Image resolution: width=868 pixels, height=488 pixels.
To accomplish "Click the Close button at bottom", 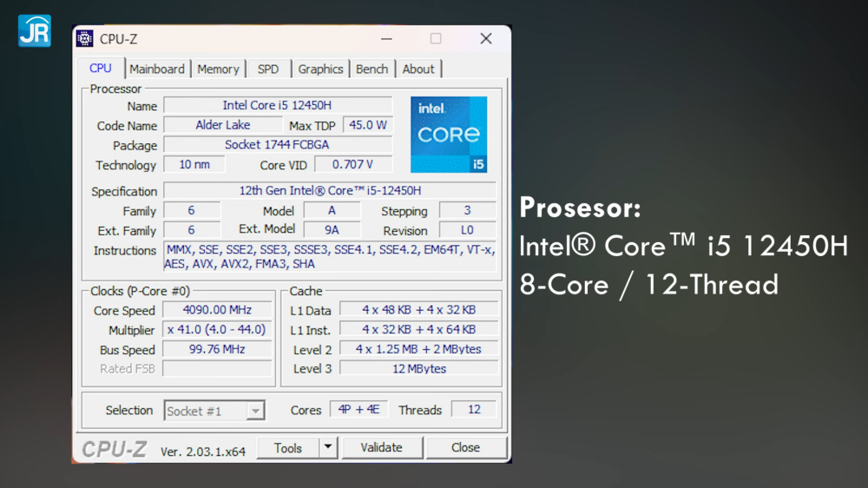I will pyautogui.click(x=465, y=447).
